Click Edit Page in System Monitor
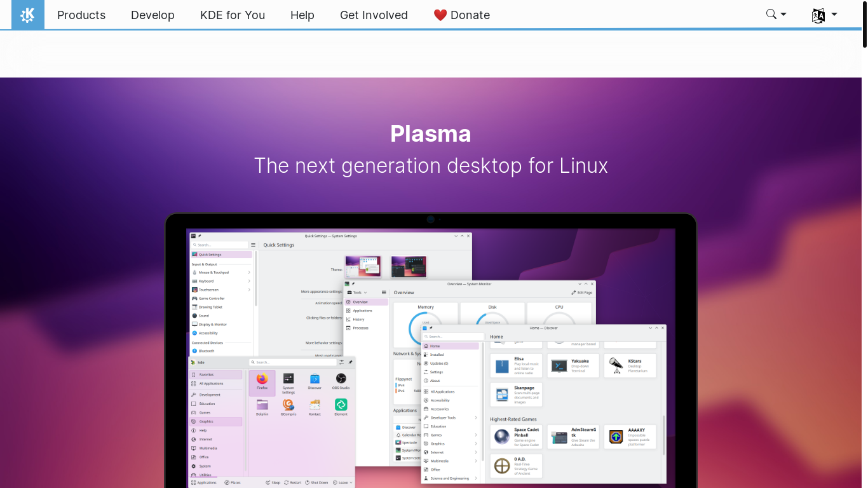Image resolution: width=868 pixels, height=488 pixels. pos(581,292)
